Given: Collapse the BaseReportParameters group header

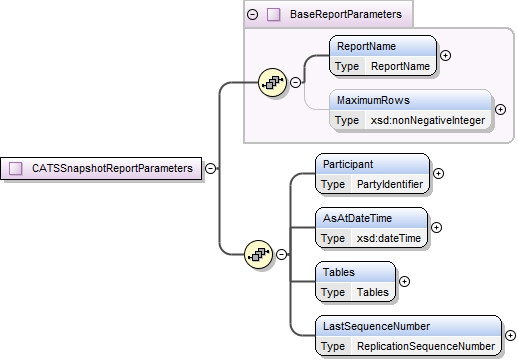Looking at the screenshot, I should click(x=253, y=14).
